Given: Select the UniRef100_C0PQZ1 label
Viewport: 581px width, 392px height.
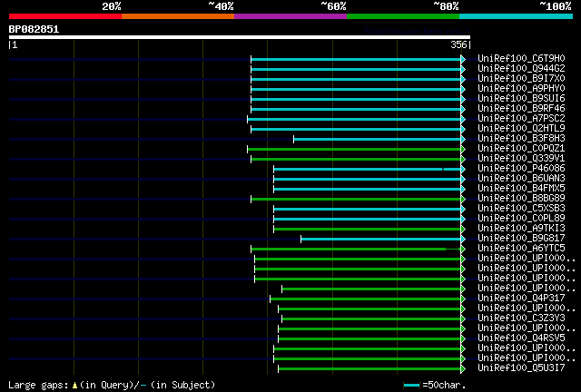Looking at the screenshot, I should click(x=521, y=149).
